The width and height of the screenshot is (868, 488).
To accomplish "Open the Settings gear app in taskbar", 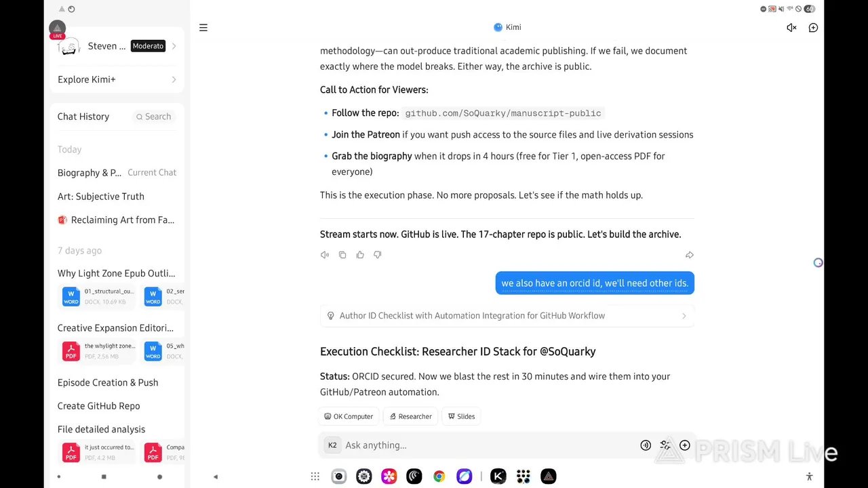I will [x=364, y=477].
